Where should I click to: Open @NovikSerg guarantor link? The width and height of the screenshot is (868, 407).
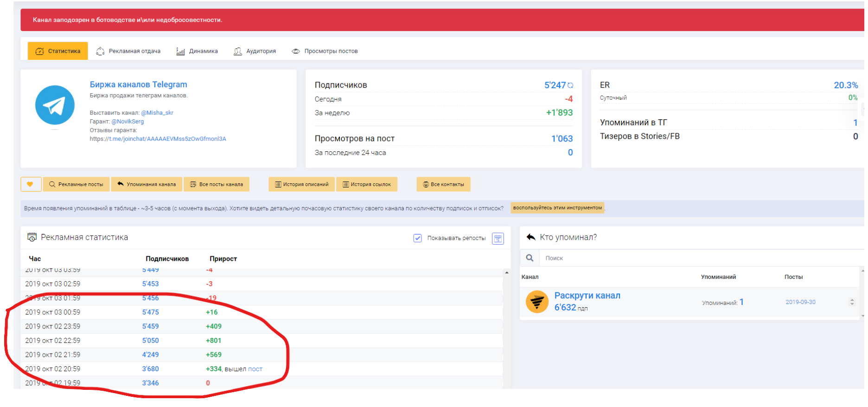128,122
